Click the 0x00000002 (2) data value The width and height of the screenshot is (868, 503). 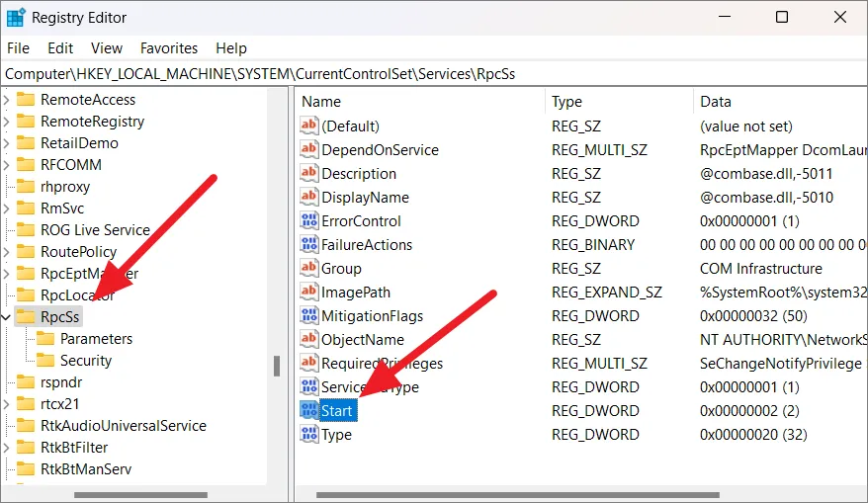coord(749,410)
